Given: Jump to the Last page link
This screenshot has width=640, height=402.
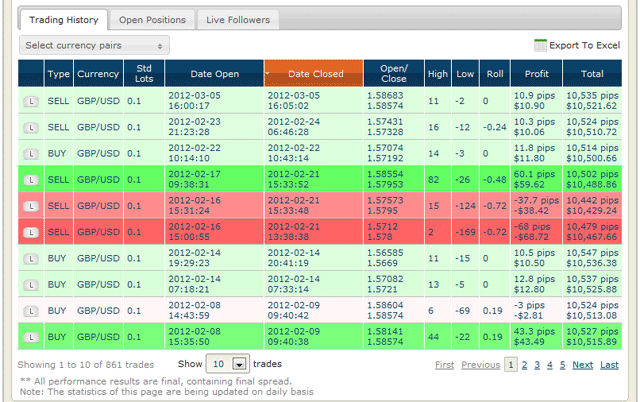Looking at the screenshot, I should 609,365.
